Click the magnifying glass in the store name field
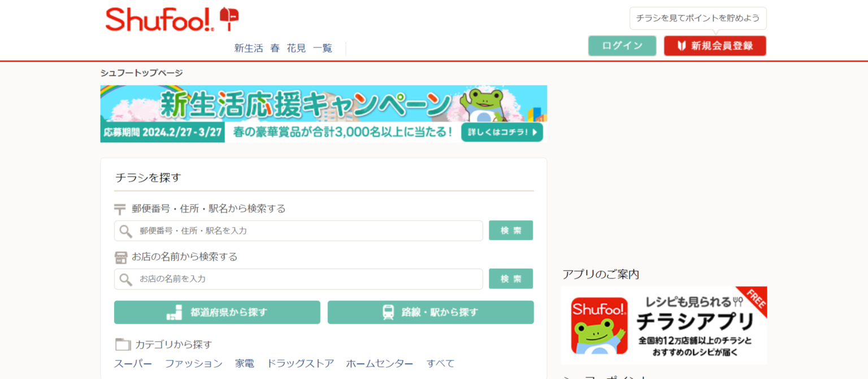Screen dimensions: 868x379 point(125,278)
